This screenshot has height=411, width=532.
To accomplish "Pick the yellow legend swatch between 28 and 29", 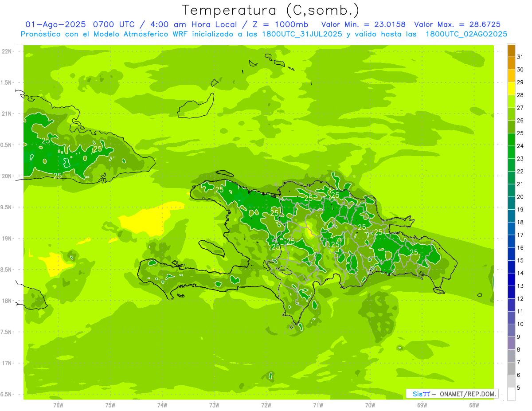I will pos(511,89).
